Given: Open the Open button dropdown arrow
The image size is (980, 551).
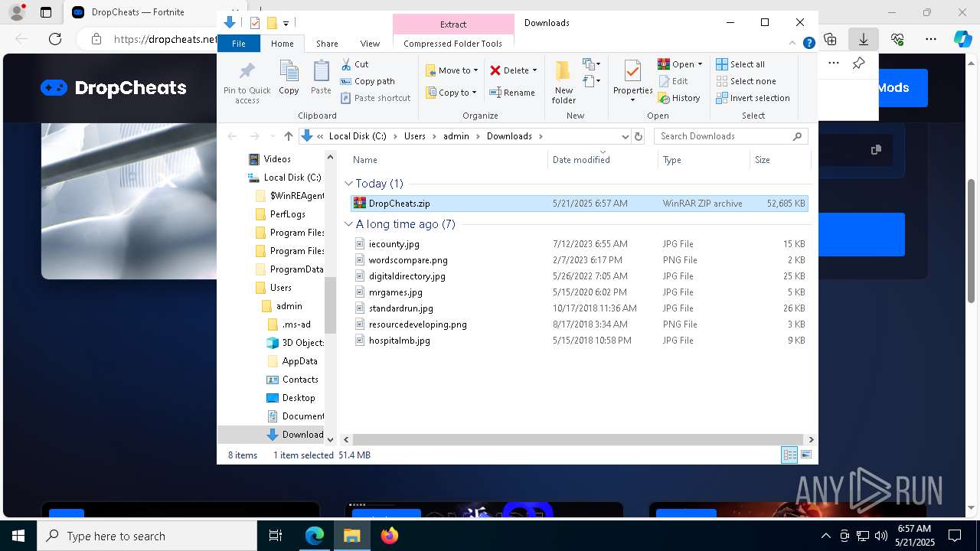Looking at the screenshot, I should coord(700,64).
